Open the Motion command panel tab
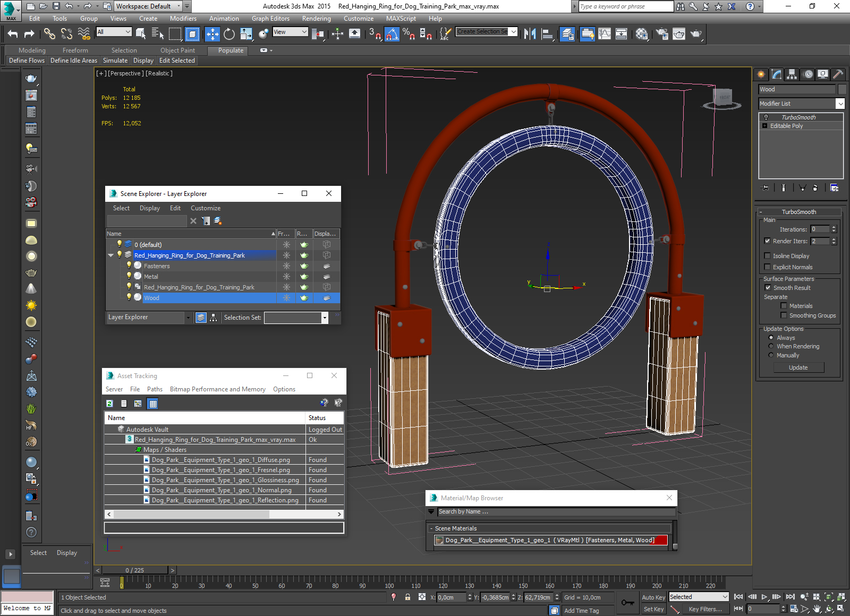Image resolution: width=850 pixels, height=616 pixels. (x=807, y=74)
